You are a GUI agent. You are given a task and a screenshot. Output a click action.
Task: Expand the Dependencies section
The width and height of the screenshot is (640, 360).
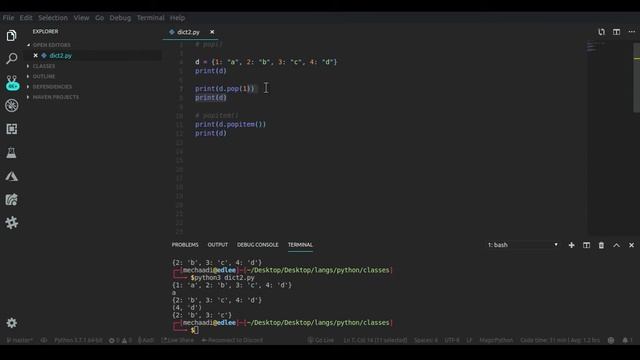tap(52, 87)
